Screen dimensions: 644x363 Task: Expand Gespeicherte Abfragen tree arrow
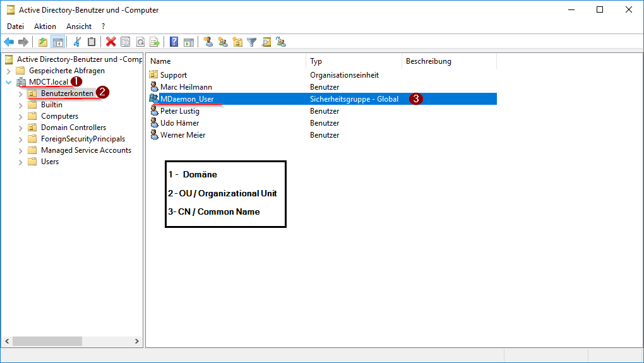(8, 71)
